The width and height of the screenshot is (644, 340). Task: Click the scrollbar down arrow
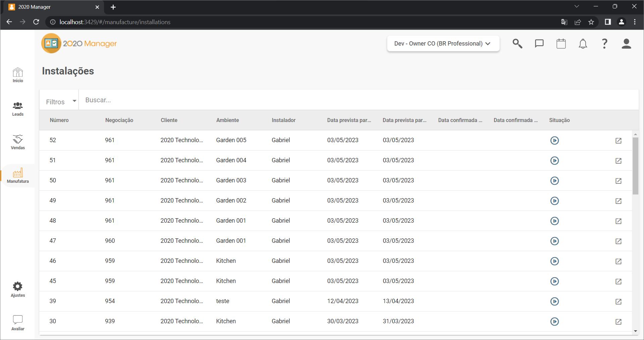pos(635,331)
